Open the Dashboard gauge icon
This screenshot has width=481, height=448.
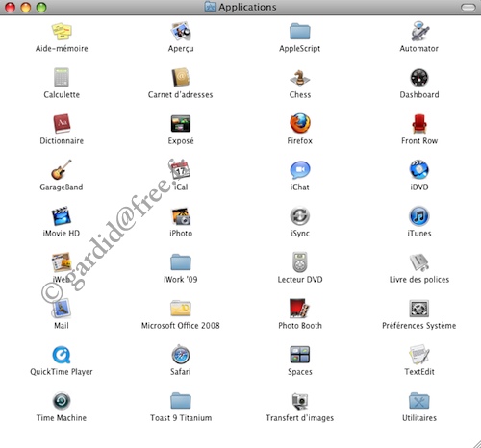pyautogui.click(x=419, y=78)
